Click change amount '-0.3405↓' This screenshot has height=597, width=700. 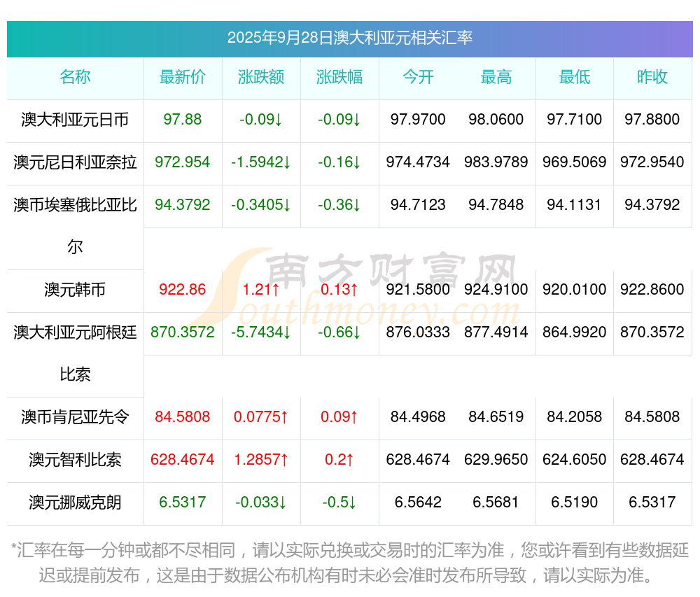261,205
